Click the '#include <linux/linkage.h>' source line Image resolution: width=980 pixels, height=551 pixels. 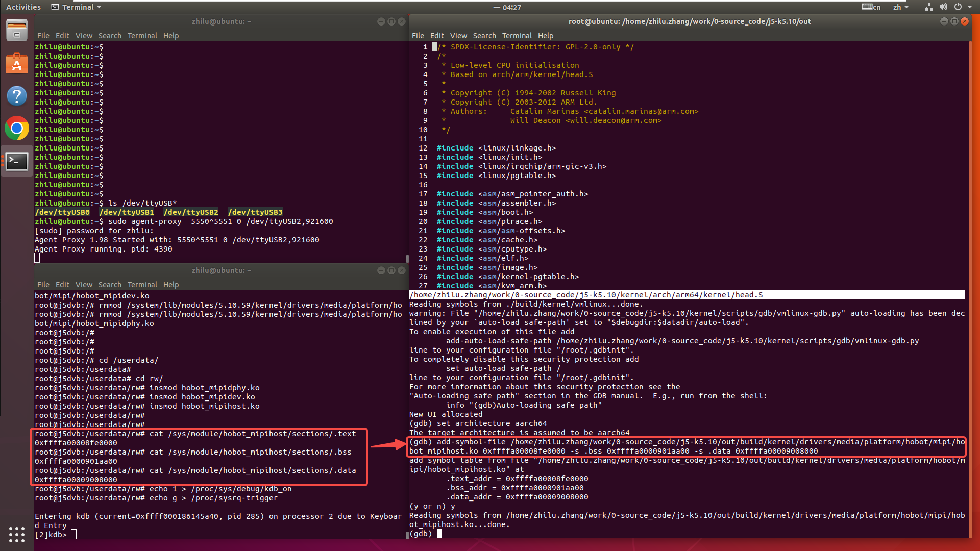point(496,148)
